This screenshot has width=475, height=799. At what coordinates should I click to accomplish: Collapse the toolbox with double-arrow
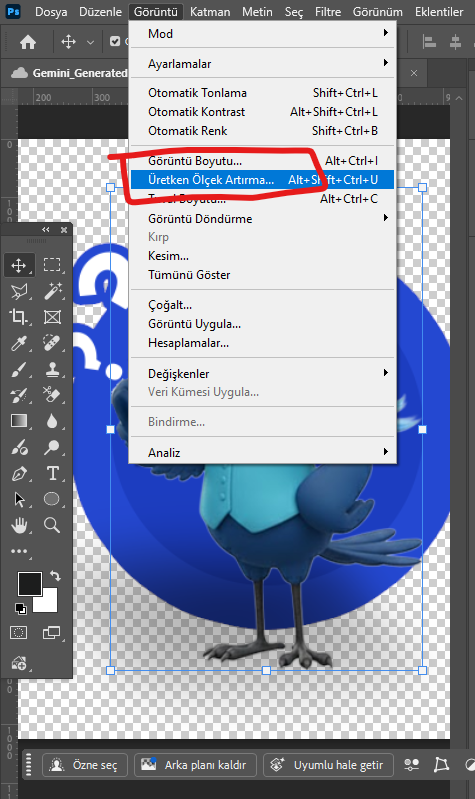coord(46,230)
